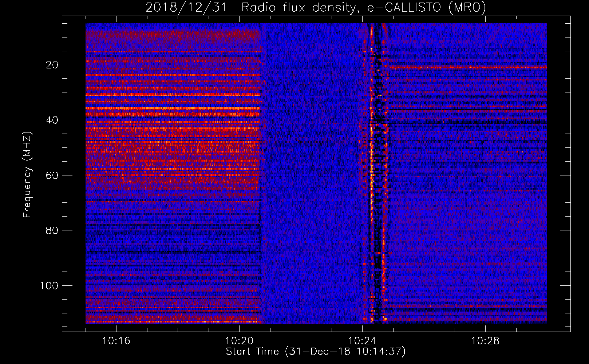
Task: Click the 20 MHz frequency tick label
Action: click(x=52, y=65)
